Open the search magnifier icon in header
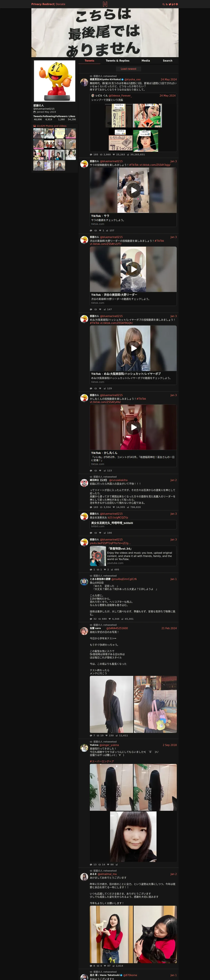The height and width of the screenshot is (980, 210). (x=164, y=4)
